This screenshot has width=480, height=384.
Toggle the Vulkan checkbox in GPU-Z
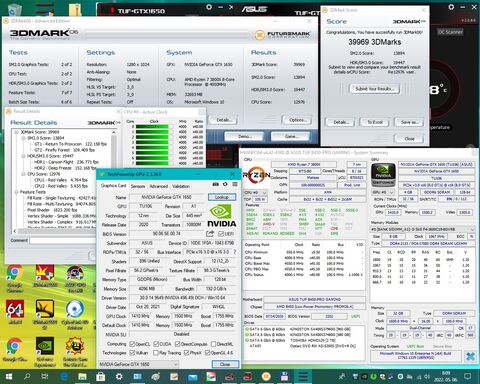tap(132, 352)
